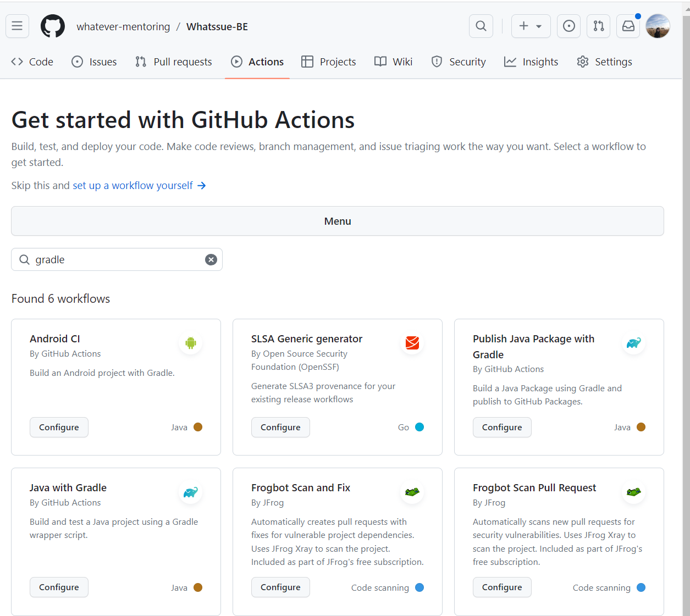Click the Found 6 workflows text
Image resolution: width=690 pixels, height=616 pixels.
[60, 298]
